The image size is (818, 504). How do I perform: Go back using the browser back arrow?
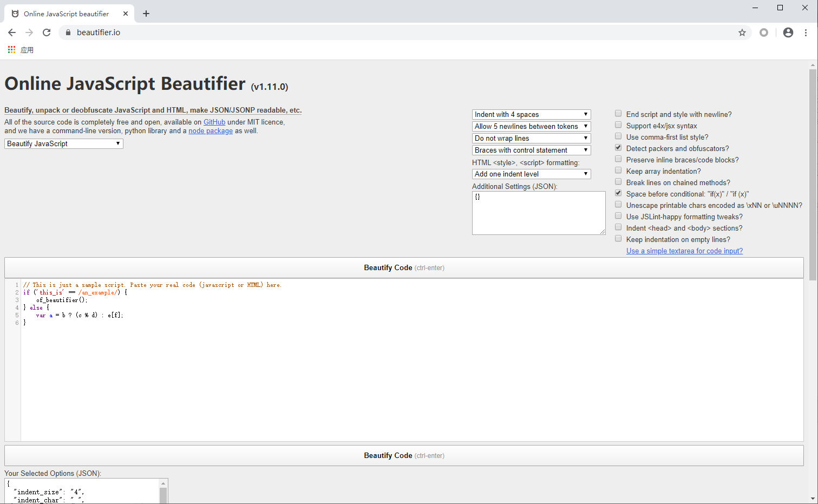12,32
